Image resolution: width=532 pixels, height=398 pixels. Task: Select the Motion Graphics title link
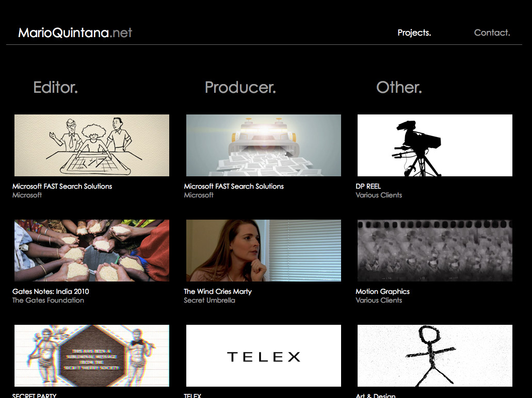pyautogui.click(x=382, y=291)
